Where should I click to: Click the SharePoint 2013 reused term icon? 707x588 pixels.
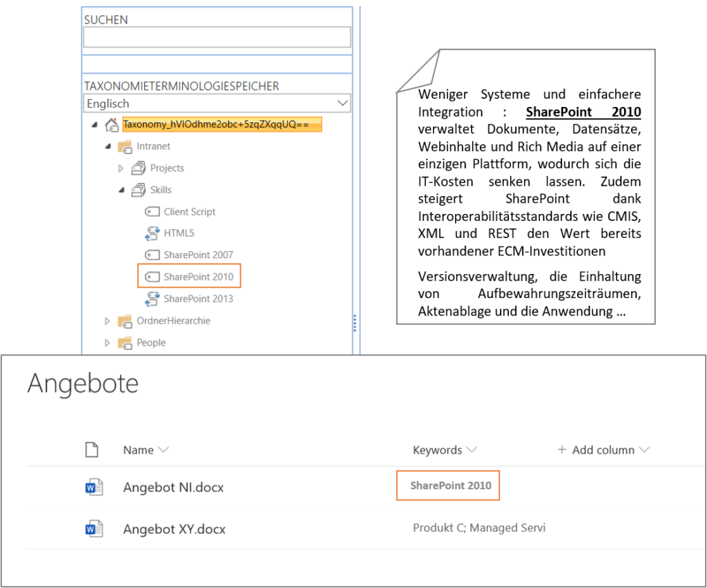(x=153, y=299)
